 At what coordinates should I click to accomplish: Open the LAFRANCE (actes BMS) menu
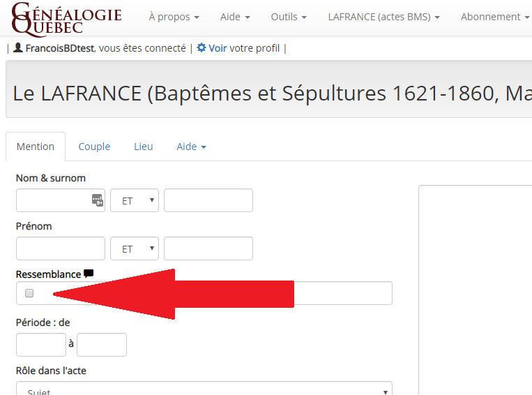383,17
